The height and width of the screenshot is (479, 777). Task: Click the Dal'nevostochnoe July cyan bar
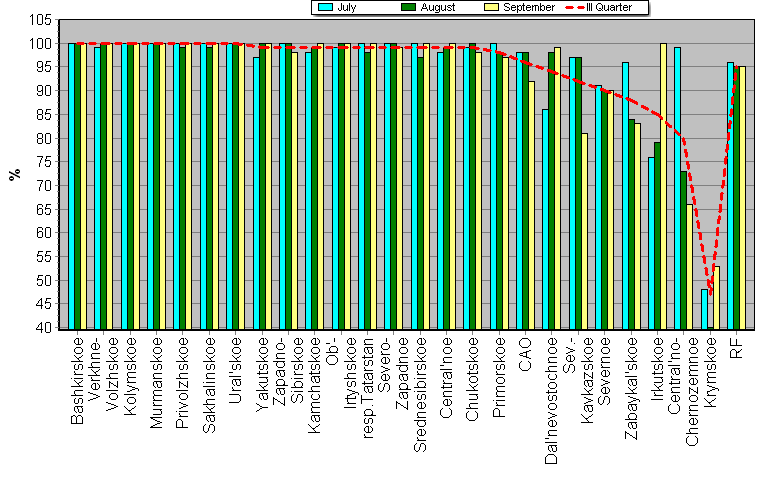tap(545, 219)
